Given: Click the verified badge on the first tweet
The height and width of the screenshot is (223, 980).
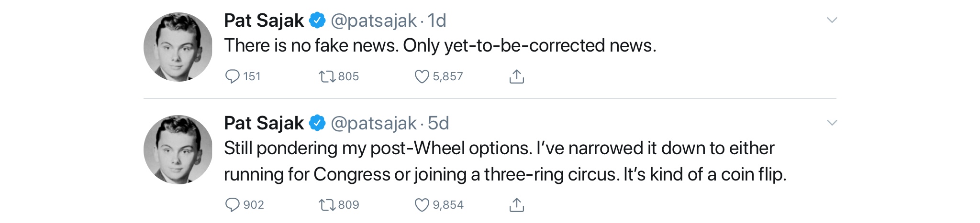Looking at the screenshot, I should click(317, 21).
